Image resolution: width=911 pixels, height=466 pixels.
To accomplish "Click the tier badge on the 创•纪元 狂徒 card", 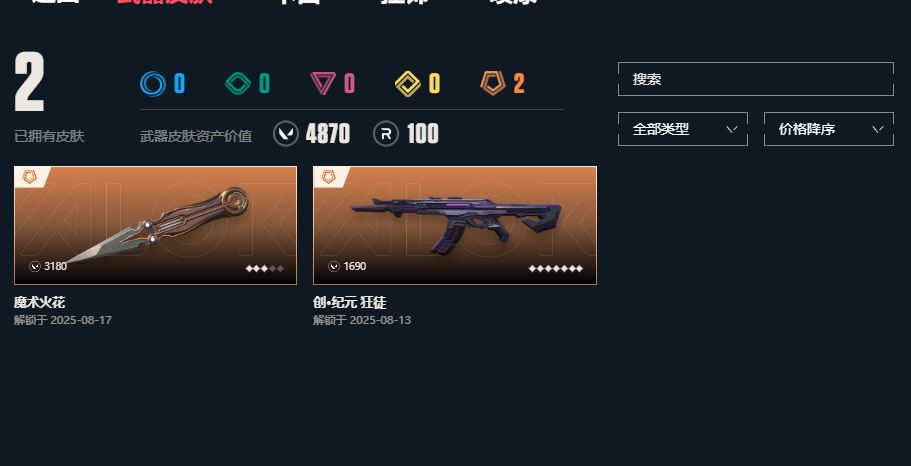I will click(329, 177).
